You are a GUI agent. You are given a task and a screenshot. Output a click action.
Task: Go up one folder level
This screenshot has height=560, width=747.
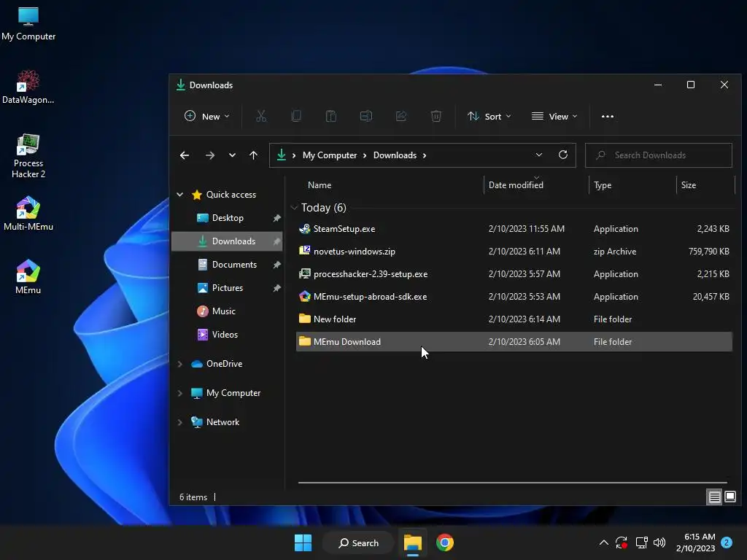coord(253,155)
